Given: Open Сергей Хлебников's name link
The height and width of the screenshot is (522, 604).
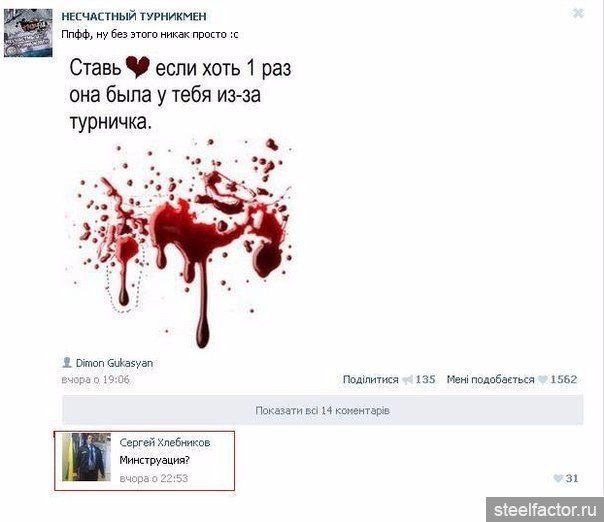Looking at the screenshot, I should tap(165, 442).
